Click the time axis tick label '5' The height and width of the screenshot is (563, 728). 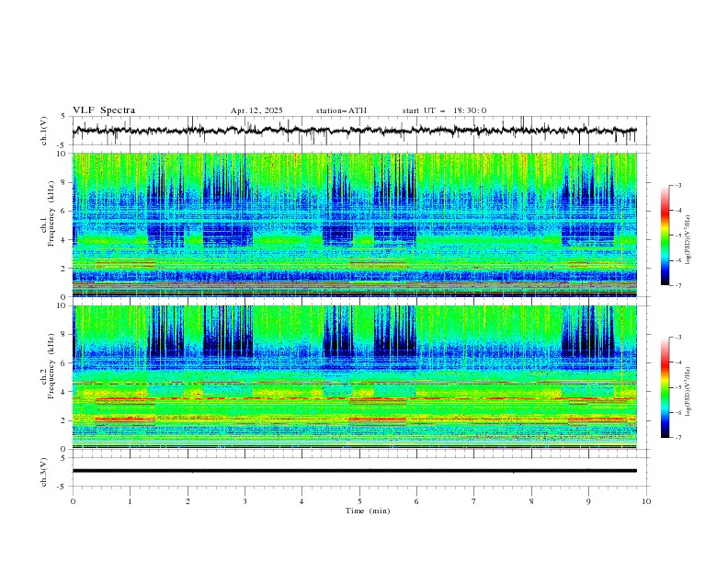[359, 501]
